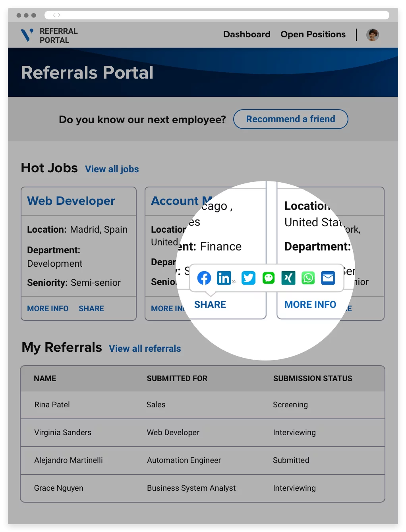
Task: Select the Alejandro Martinelli referral row
Action: (x=203, y=461)
